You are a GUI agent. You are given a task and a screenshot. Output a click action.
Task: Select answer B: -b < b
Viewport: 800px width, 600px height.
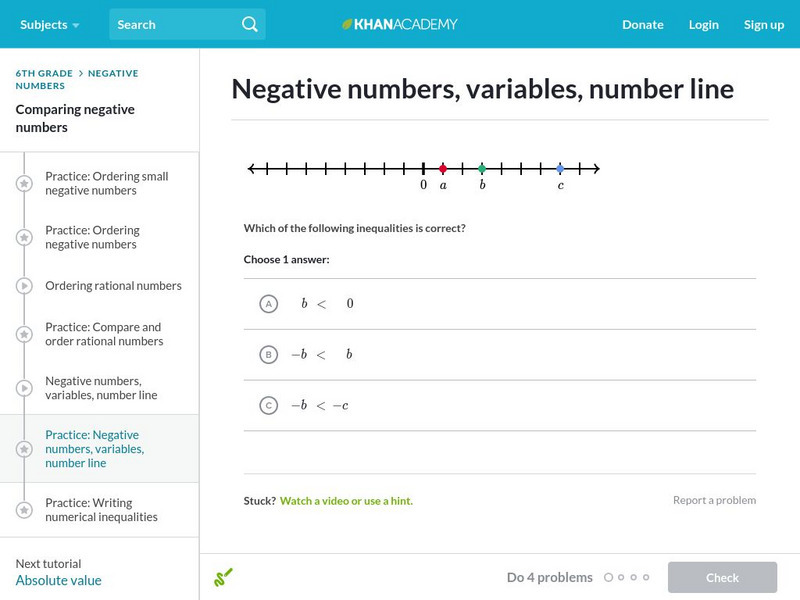pyautogui.click(x=268, y=355)
